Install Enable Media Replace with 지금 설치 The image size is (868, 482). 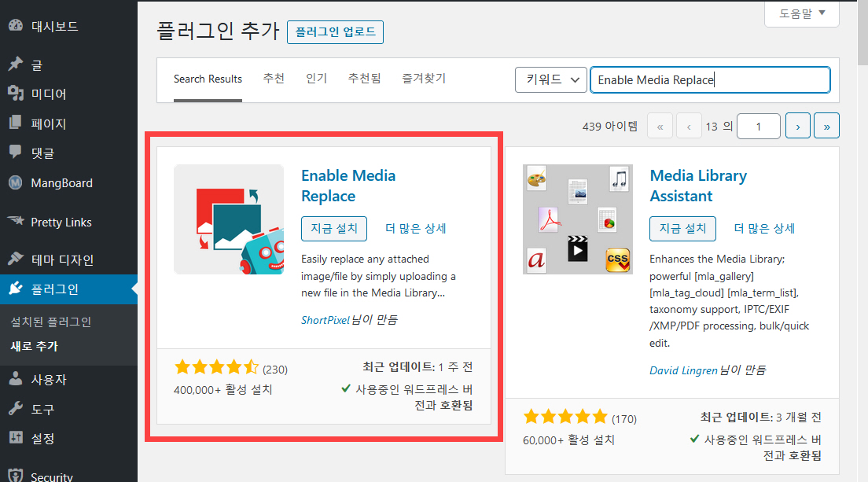334,229
